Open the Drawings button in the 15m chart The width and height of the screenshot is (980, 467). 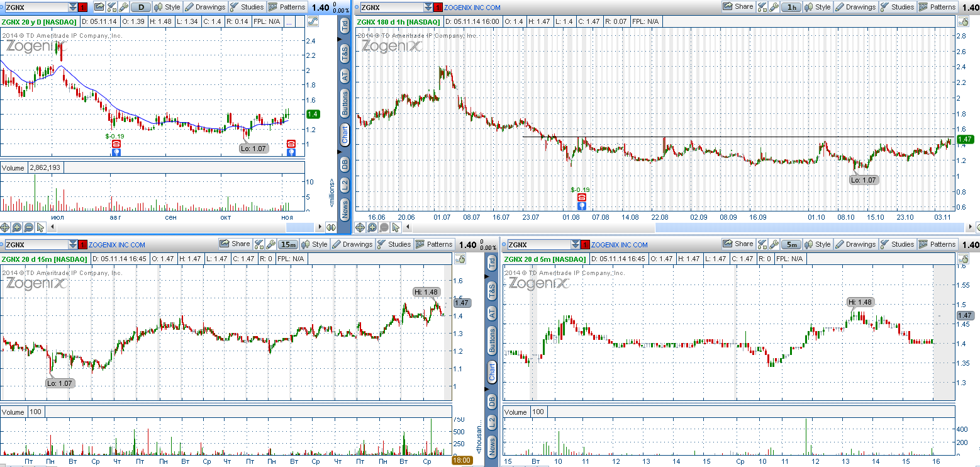point(352,244)
